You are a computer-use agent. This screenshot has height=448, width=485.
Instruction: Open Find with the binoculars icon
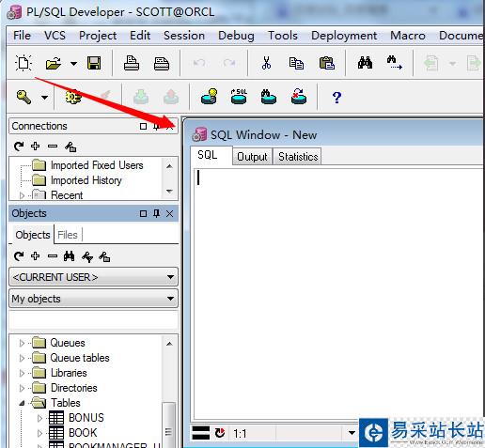point(365,63)
